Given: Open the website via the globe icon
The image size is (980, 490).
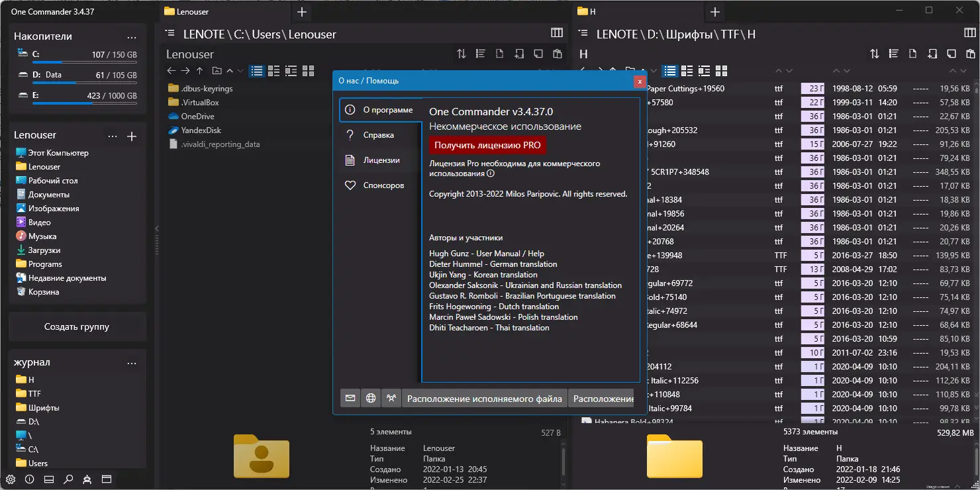Looking at the screenshot, I should click(x=371, y=398).
